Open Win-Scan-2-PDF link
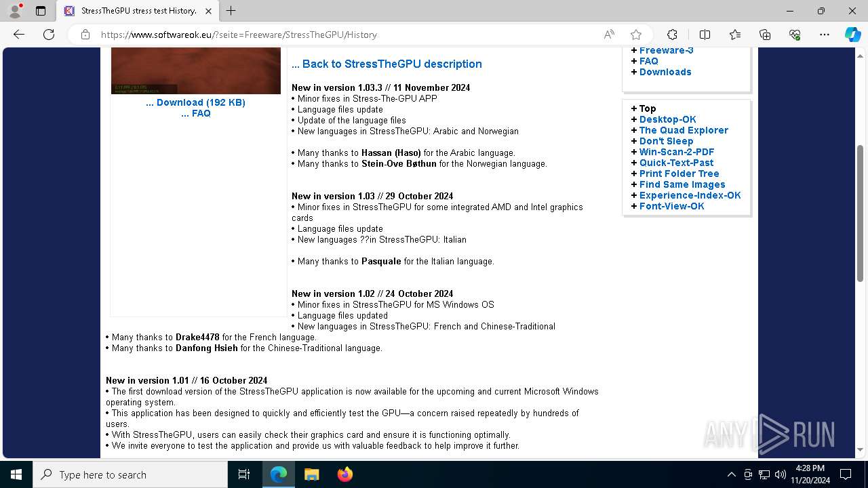Screen dimensions: 868x488 (x=676, y=152)
